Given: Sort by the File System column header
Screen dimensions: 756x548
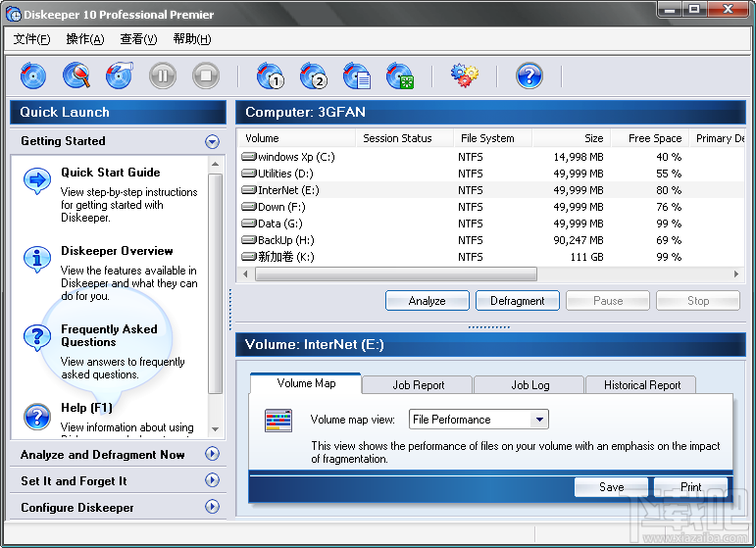Looking at the screenshot, I should point(493,138).
